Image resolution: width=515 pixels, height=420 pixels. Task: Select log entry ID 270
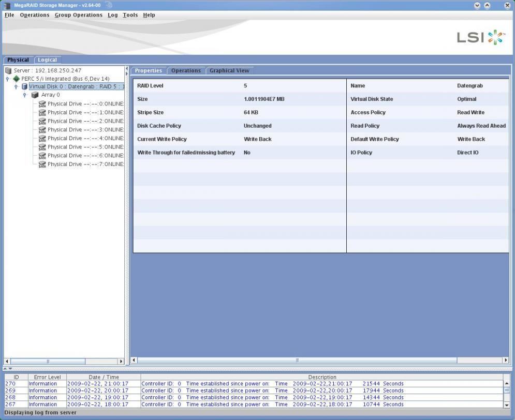[x=254, y=384]
